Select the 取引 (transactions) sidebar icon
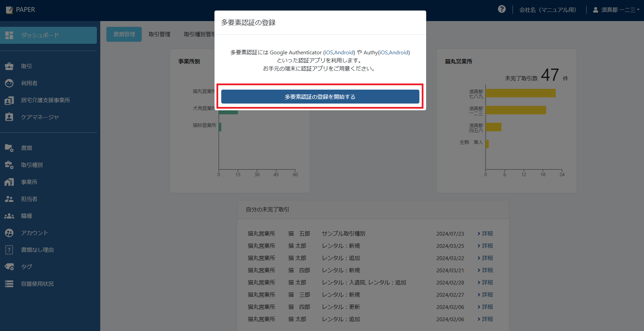 coord(9,66)
